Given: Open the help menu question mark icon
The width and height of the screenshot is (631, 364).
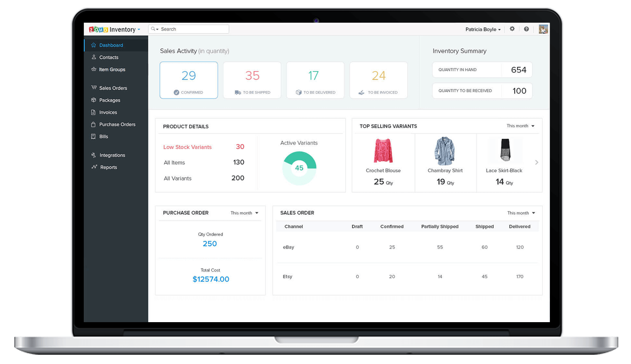Looking at the screenshot, I should pos(527,29).
